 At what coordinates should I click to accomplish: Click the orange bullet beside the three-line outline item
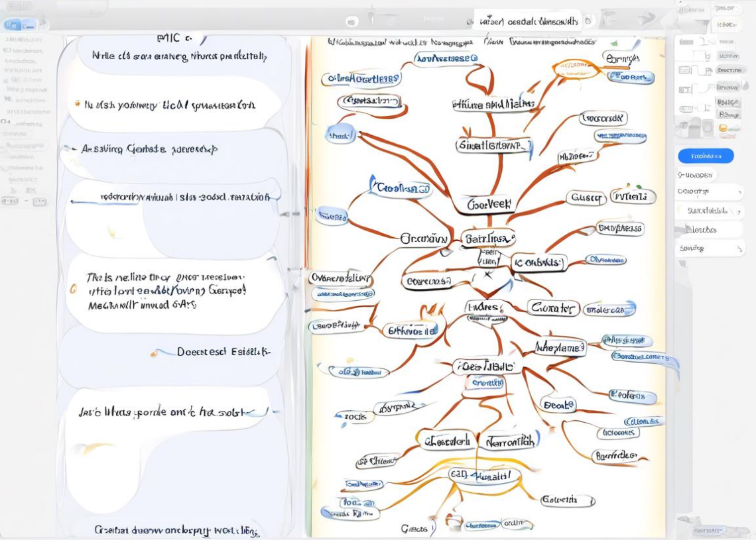pyautogui.click(x=73, y=290)
